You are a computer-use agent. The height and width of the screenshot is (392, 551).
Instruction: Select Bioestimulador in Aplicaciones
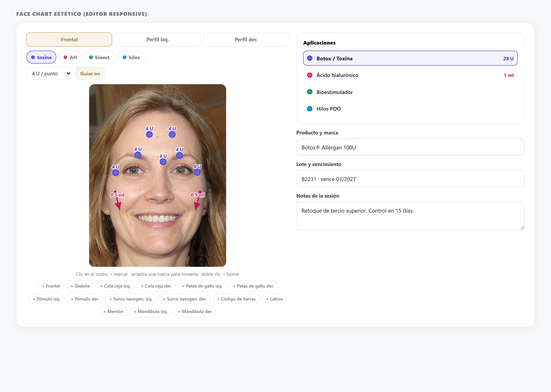pos(410,92)
